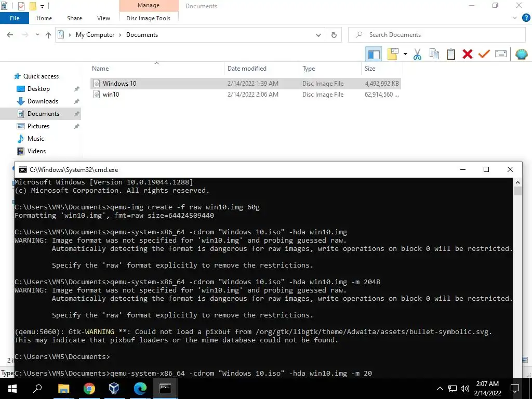Click the New Folder quick access icon
The height and width of the screenshot is (399, 532).
33,6
